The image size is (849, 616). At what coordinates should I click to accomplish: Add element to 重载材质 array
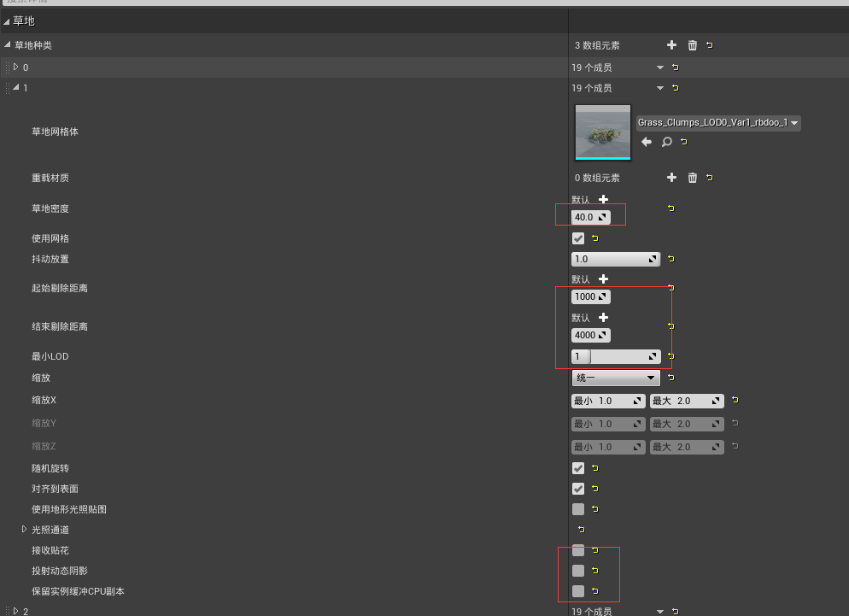click(x=671, y=178)
